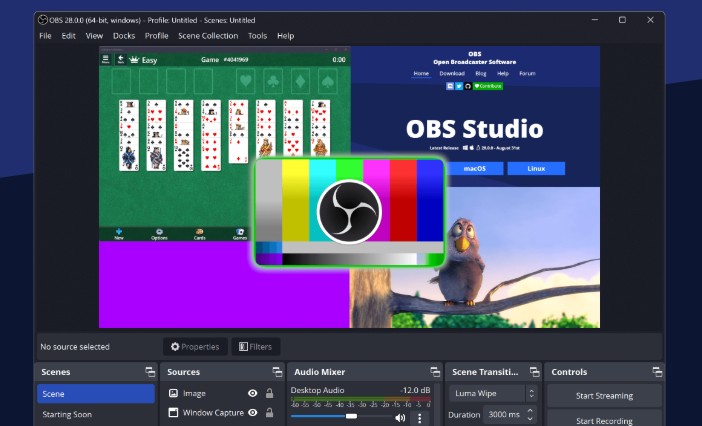Click the Window Capture source type icon
This screenshot has height=426, width=702.
173,413
